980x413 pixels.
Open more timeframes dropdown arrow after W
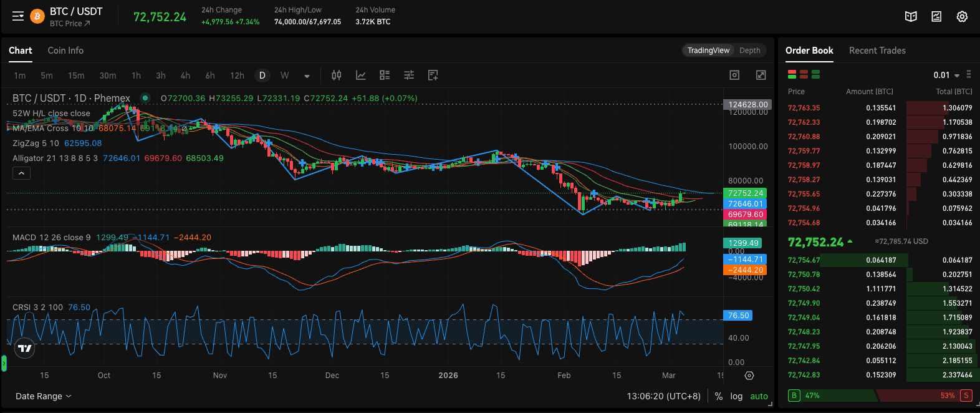[307, 76]
